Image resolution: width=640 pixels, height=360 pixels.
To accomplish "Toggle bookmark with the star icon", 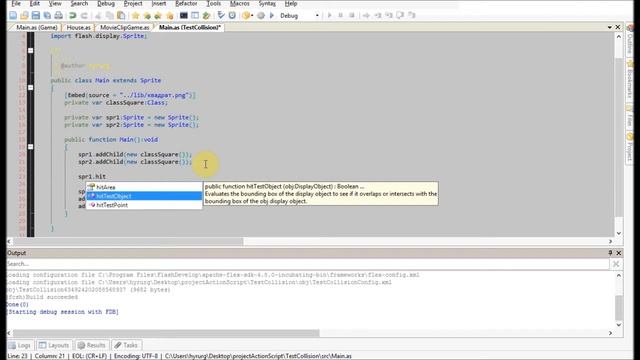I will (136, 16).
